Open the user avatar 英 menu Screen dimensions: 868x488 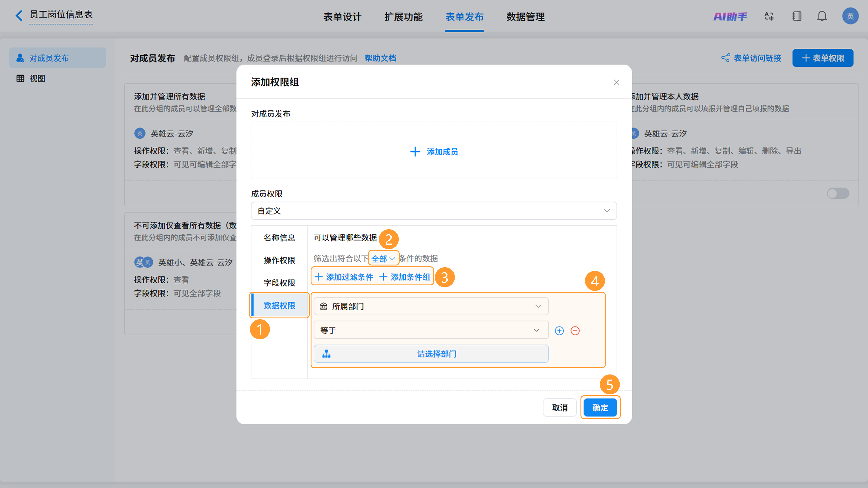[850, 16]
